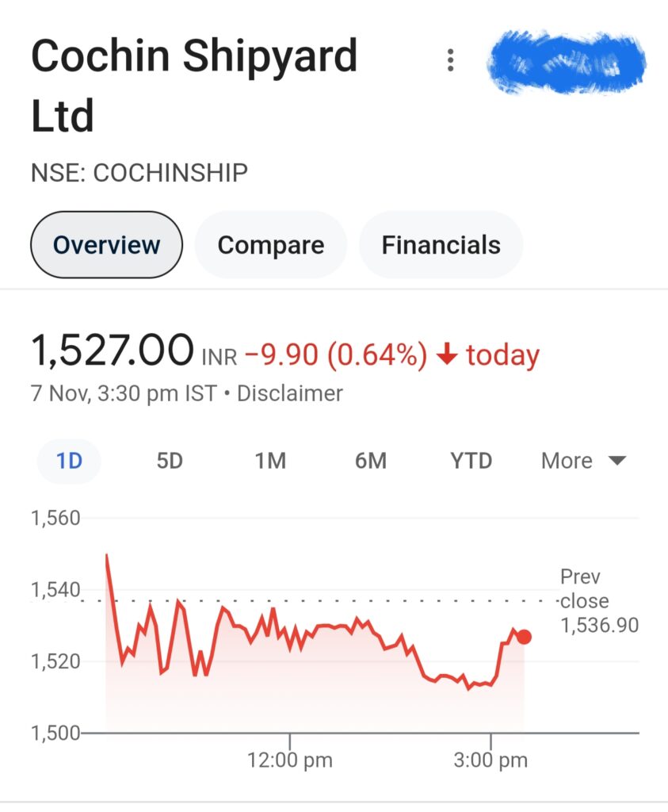The image size is (668, 812).
Task: Open the Compare tab
Action: pyautogui.click(x=271, y=244)
